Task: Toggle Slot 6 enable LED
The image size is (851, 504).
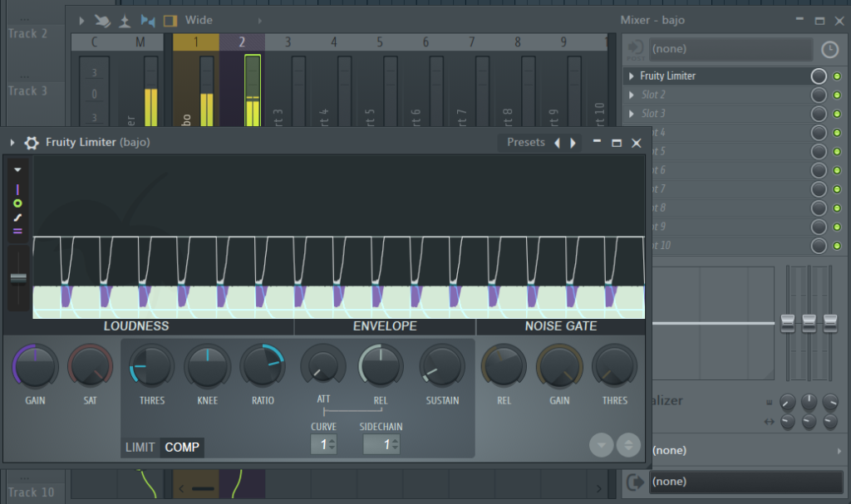Action: 837,170
